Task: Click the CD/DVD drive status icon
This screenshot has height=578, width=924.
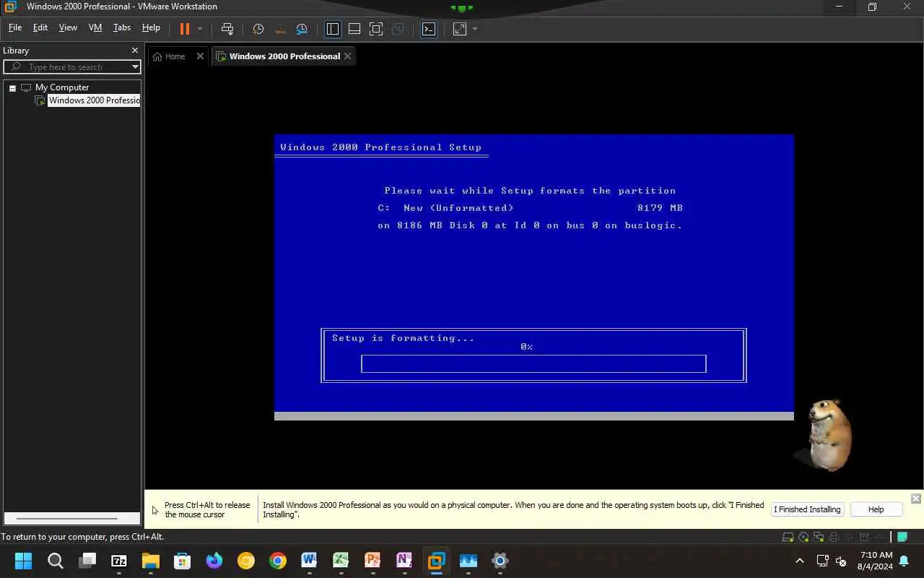Action: tap(803, 538)
